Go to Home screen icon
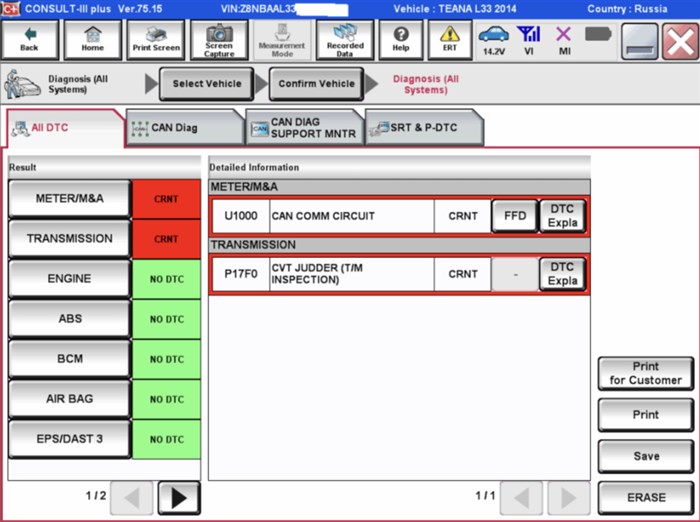The image size is (700, 522). (92, 39)
